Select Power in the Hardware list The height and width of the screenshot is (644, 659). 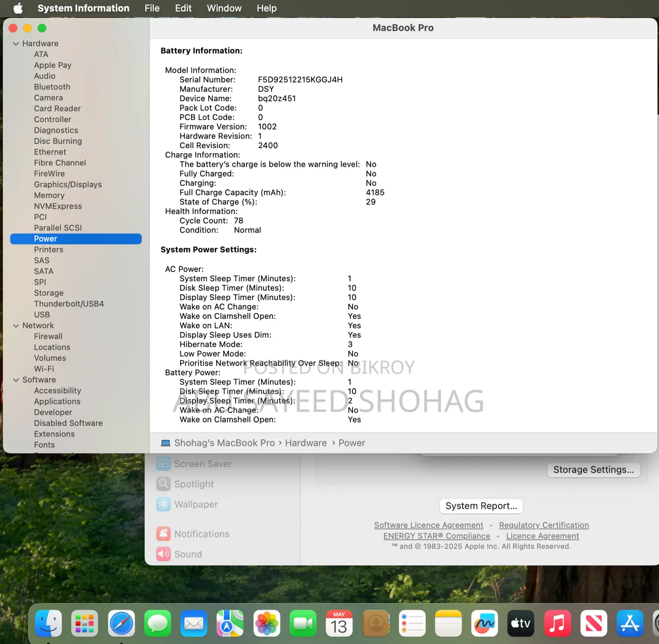point(76,239)
